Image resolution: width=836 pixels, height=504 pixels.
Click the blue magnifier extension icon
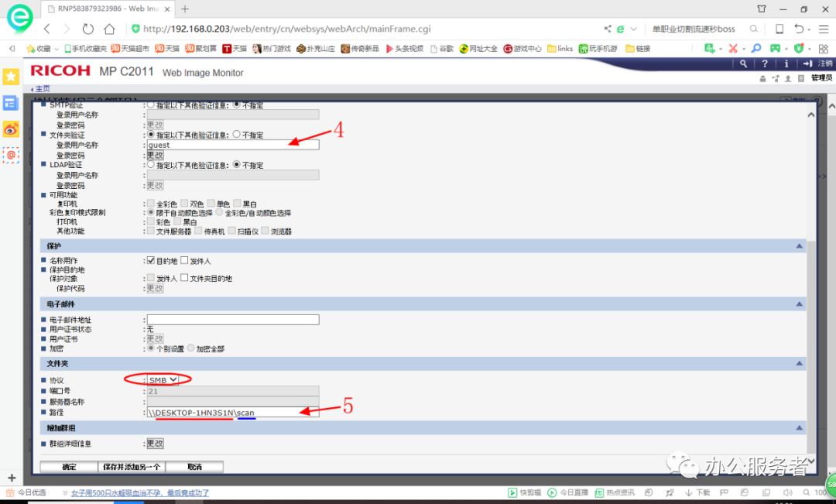click(756, 49)
